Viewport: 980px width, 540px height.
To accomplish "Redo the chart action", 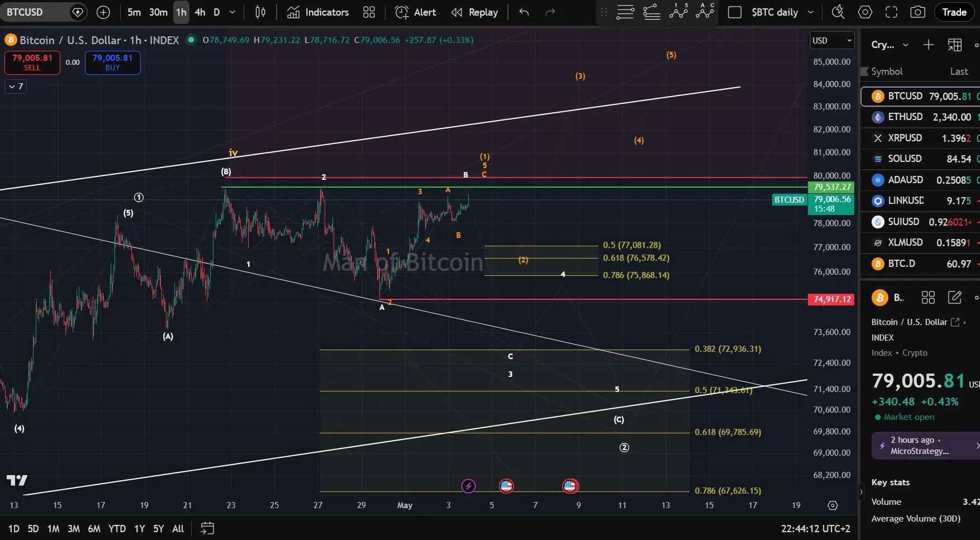I will (x=550, y=12).
